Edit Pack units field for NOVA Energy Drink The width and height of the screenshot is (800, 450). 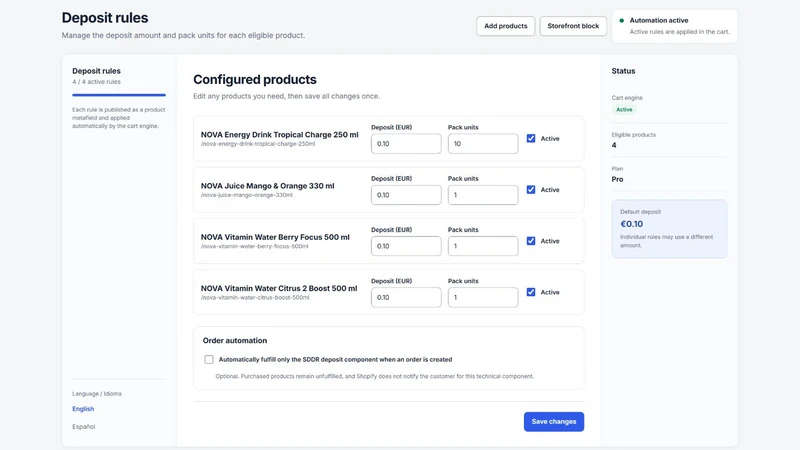483,144
